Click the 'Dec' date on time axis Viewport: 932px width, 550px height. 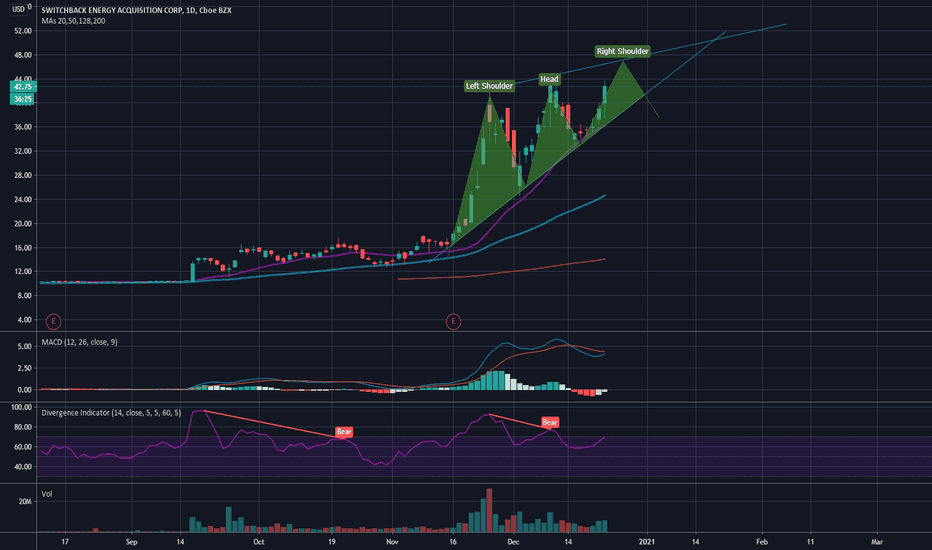coord(514,542)
